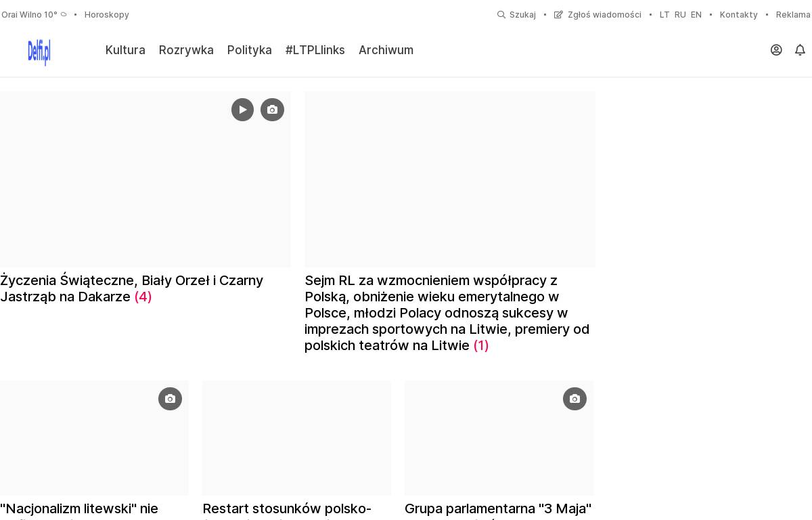Open notifications bell icon
812x520 pixels.
(800, 50)
